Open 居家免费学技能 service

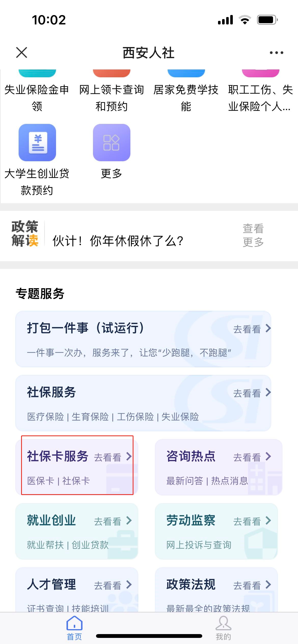[186, 97]
